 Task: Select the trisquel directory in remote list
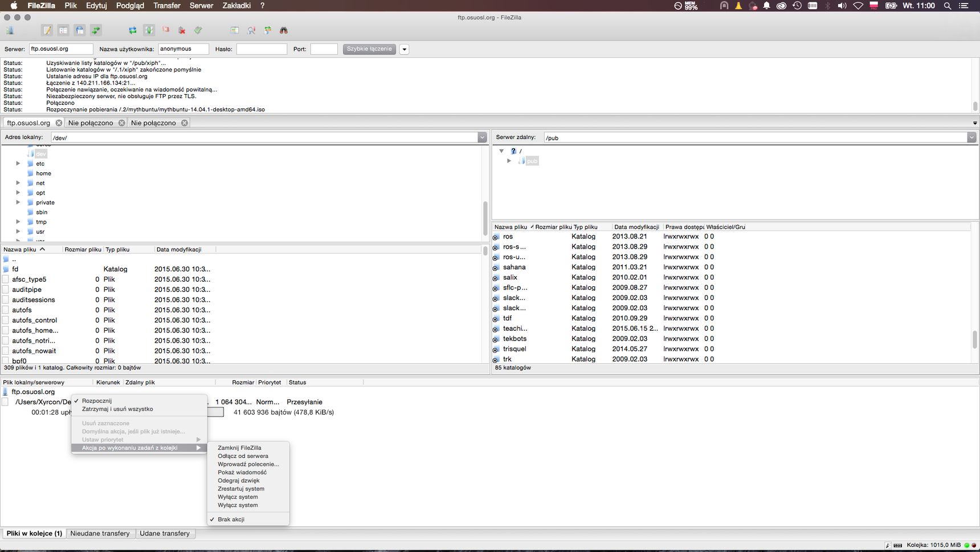click(x=514, y=349)
